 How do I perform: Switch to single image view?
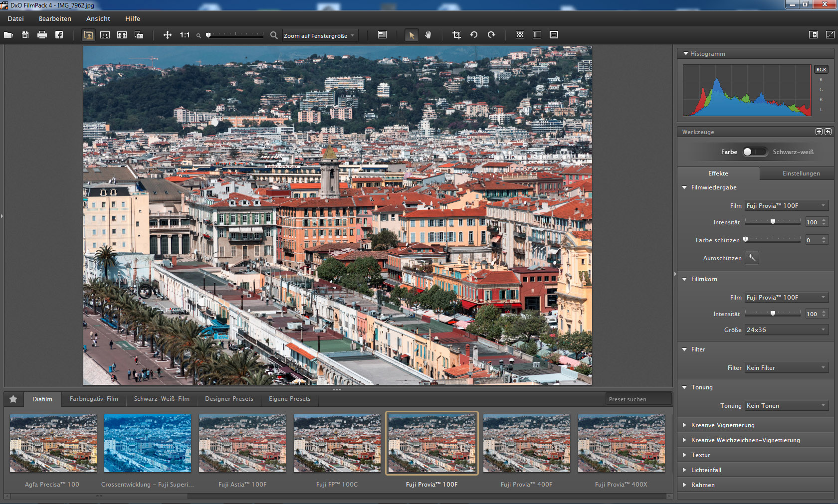[x=89, y=35]
